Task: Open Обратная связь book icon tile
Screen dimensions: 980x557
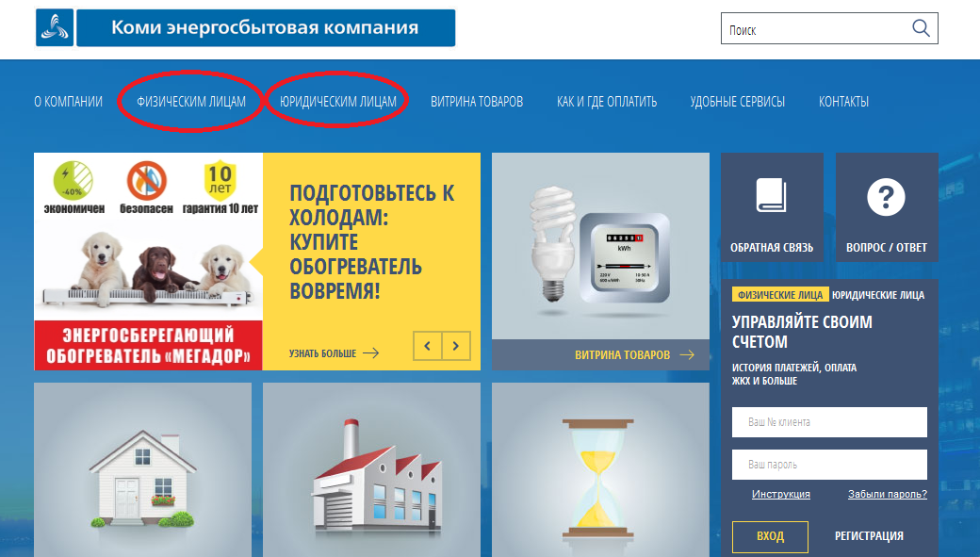Action: (x=772, y=207)
